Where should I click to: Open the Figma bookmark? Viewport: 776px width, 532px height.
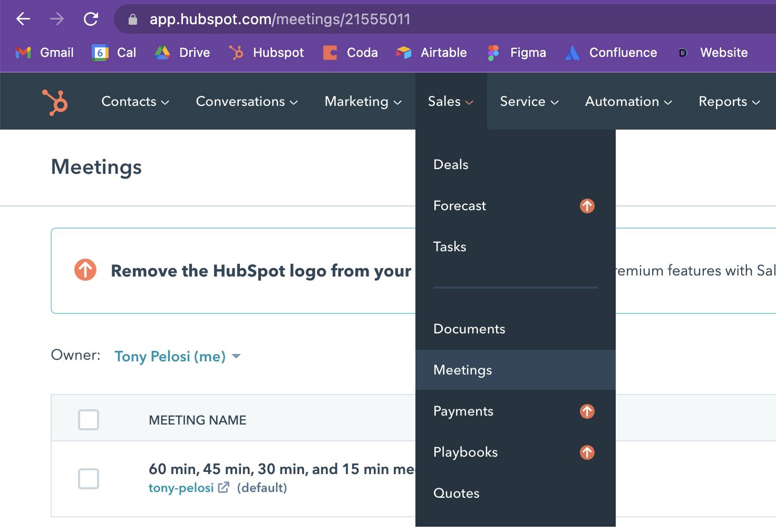[517, 53]
